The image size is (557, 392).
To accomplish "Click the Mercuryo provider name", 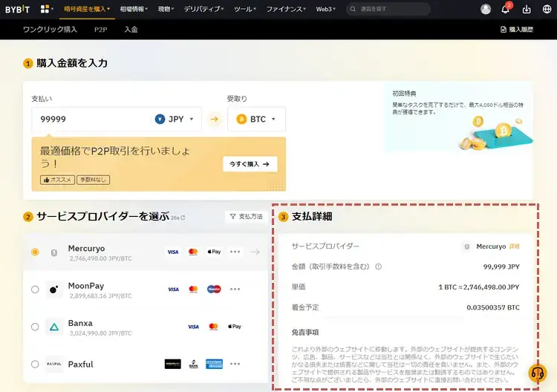I will tap(86, 249).
